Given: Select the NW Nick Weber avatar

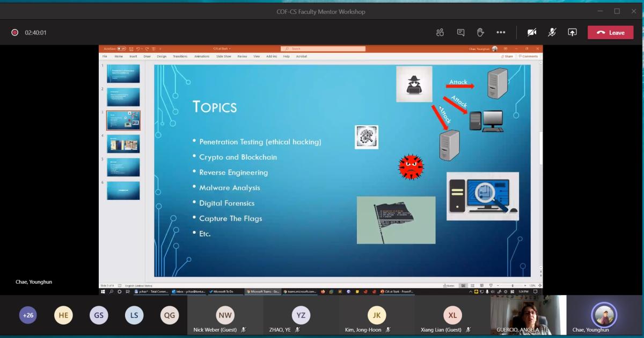Looking at the screenshot, I should coord(225,315).
